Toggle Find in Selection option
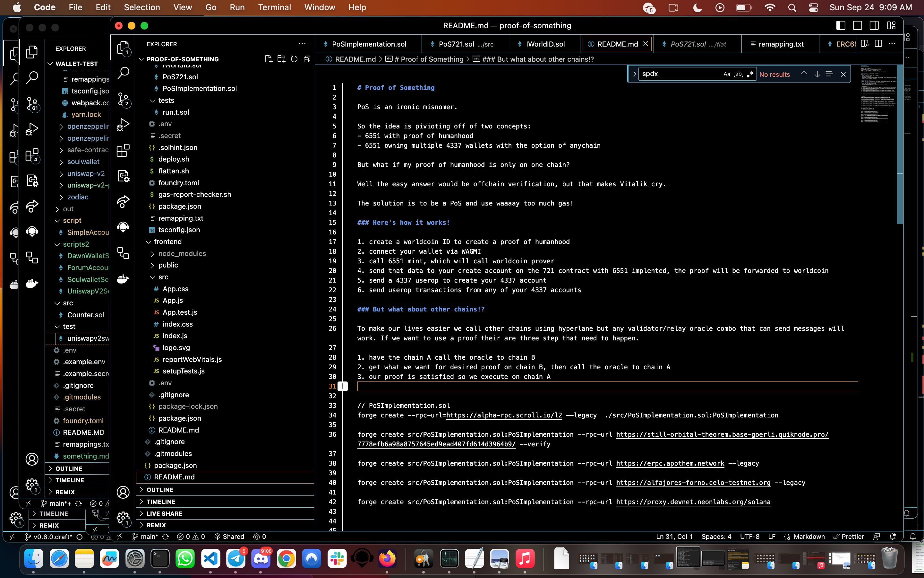Image resolution: width=924 pixels, height=578 pixels. (x=829, y=74)
